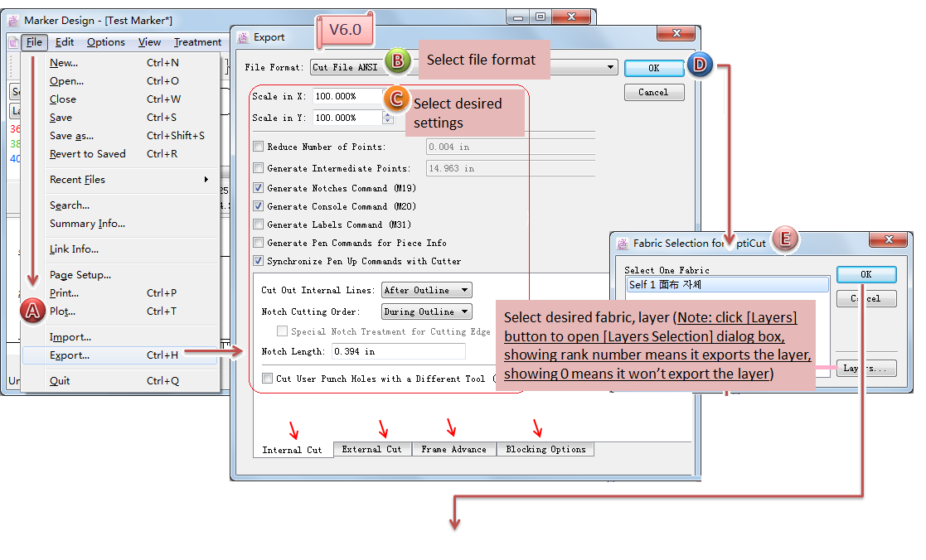Viewport: 926px width, 560px height.
Task: Choose Export... from the File menu
Action: pos(70,355)
